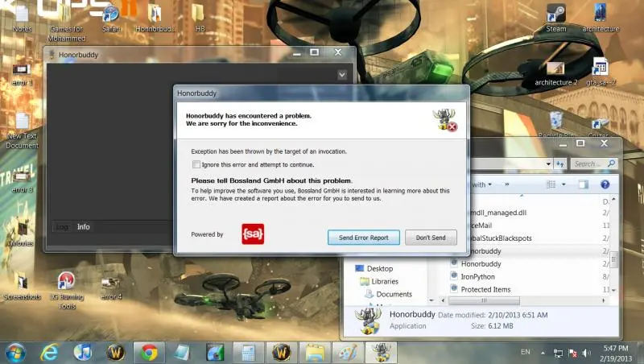This screenshot has width=644, height=364.
Task: Open Windows Explorer folder taskbar button
Action: [315, 353]
